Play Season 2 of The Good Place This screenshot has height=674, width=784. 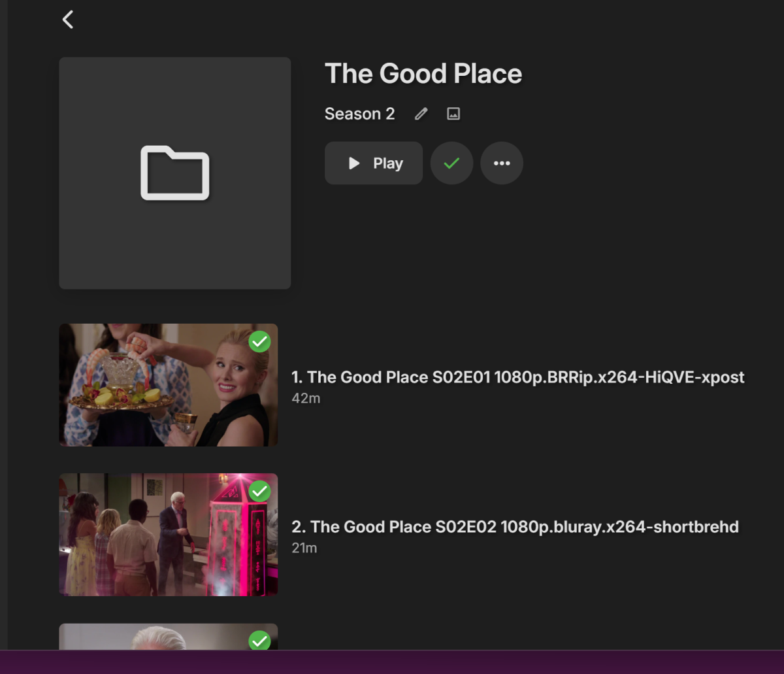point(374,163)
